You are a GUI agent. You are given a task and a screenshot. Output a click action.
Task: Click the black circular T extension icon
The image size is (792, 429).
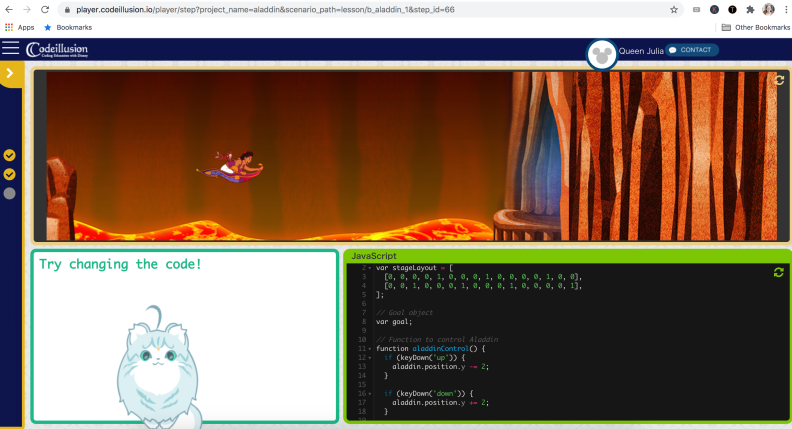(x=732, y=10)
